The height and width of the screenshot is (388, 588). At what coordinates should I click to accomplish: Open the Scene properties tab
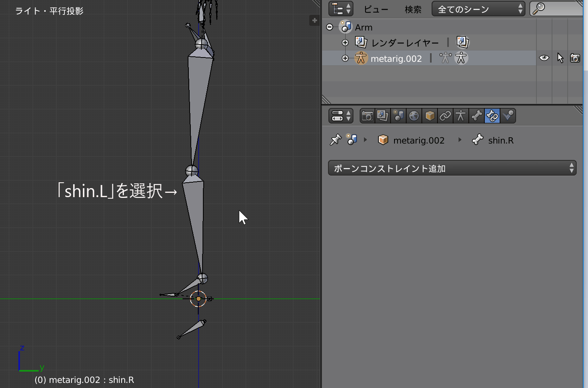398,116
